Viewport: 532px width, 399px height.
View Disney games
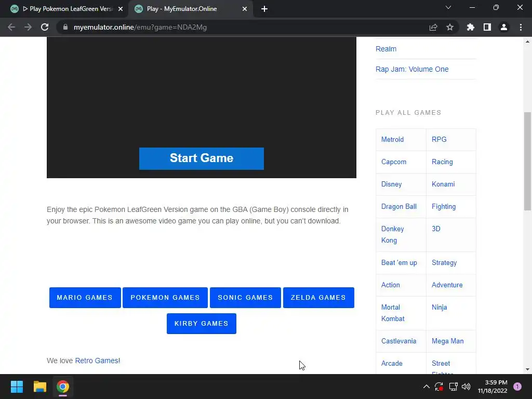pyautogui.click(x=391, y=184)
